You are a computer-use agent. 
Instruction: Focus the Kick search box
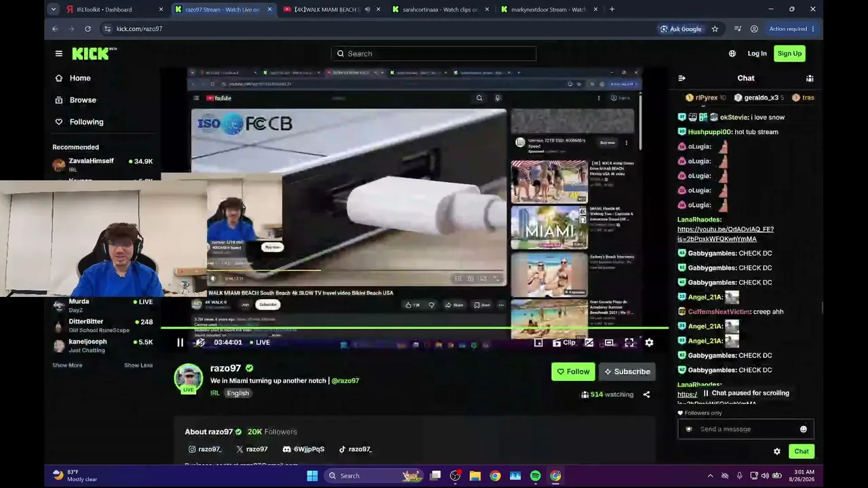tap(434, 54)
